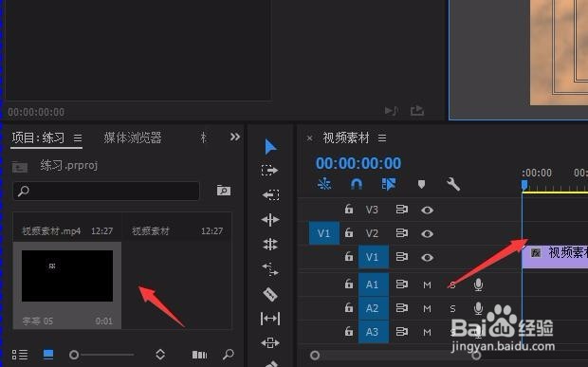Image resolution: width=588 pixels, height=367 pixels.
Task: Toggle sync lock on V2
Action: click(401, 233)
